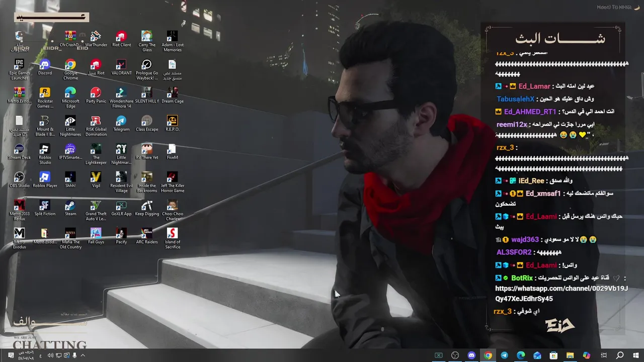The width and height of the screenshot is (644, 362).
Task: Open Epic Games Launcher desktop shortcut
Action: tap(19, 69)
